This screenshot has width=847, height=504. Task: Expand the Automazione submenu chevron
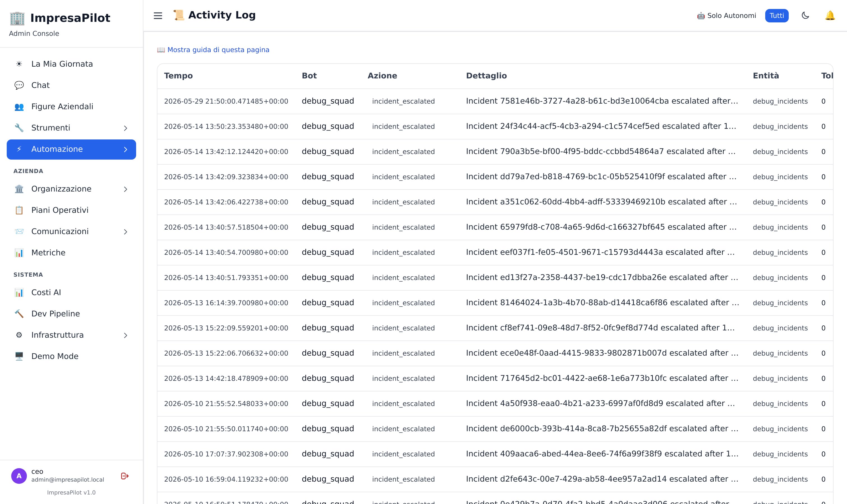[125, 150]
